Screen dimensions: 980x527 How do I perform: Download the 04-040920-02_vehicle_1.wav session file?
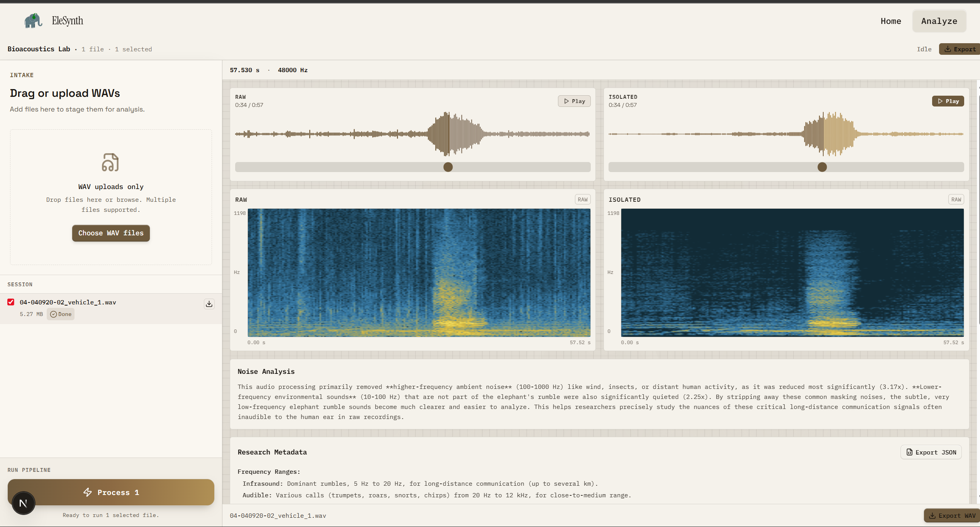coord(209,304)
